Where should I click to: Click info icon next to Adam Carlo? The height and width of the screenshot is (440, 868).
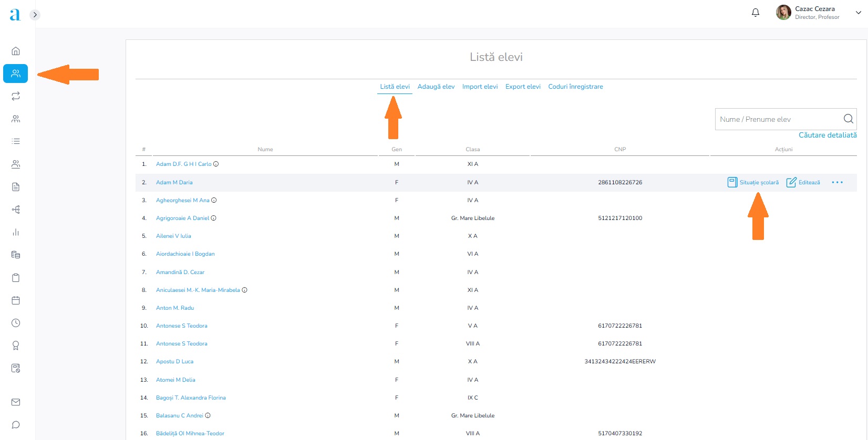click(216, 164)
